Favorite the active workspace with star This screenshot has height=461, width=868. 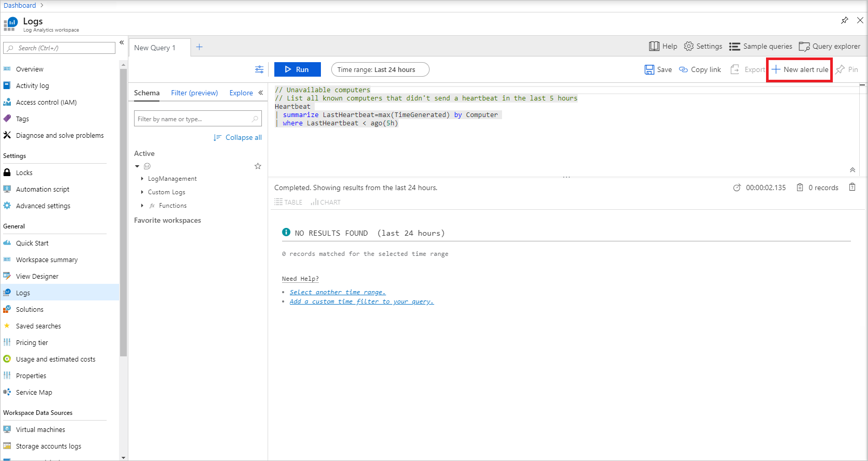pyautogui.click(x=258, y=166)
